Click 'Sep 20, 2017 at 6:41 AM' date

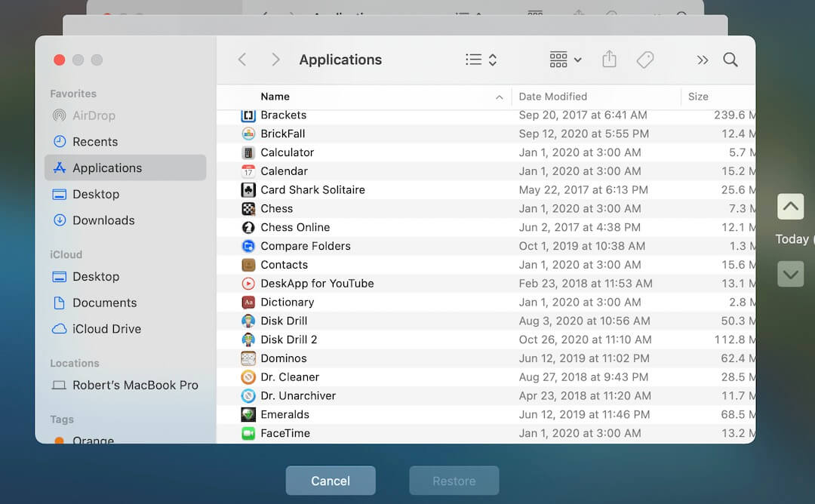[583, 115]
